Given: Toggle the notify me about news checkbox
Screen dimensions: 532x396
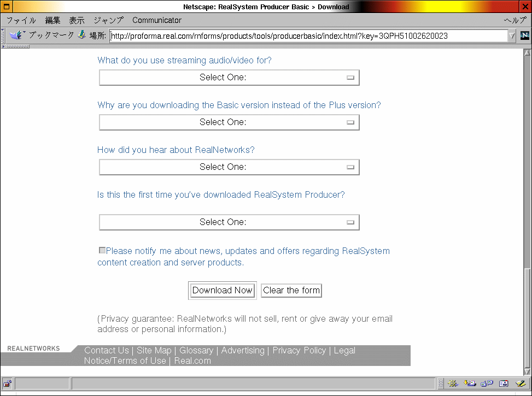Looking at the screenshot, I should coord(102,250).
